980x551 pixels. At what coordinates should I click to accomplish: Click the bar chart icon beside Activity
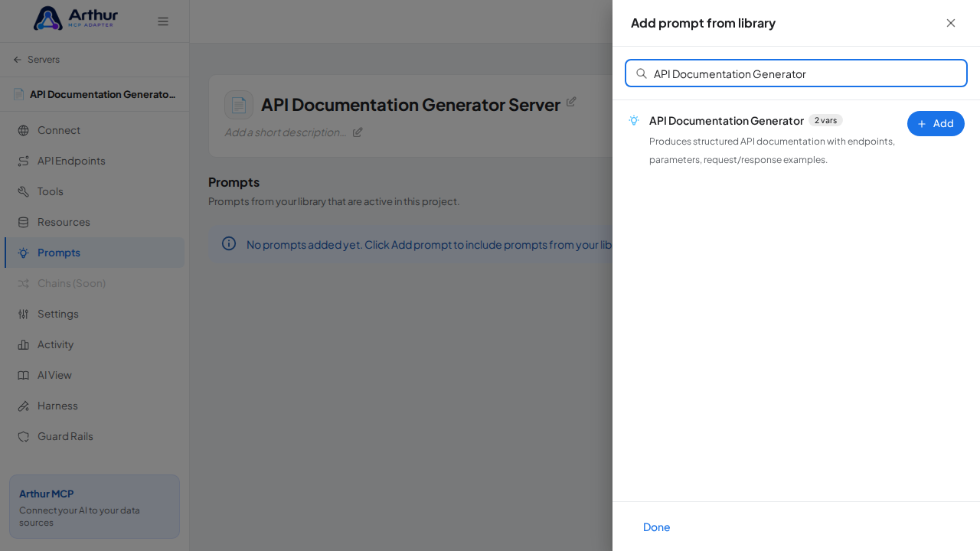24,344
